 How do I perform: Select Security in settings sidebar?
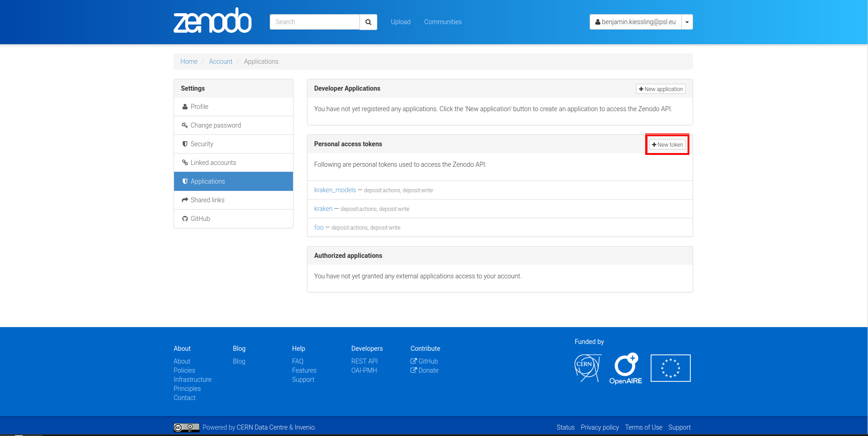201,144
